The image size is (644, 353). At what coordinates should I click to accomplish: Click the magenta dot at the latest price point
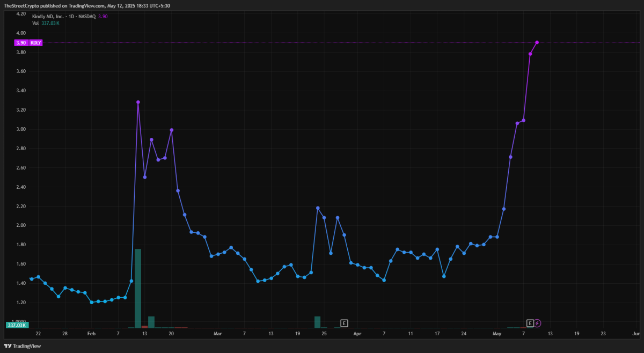(537, 42)
